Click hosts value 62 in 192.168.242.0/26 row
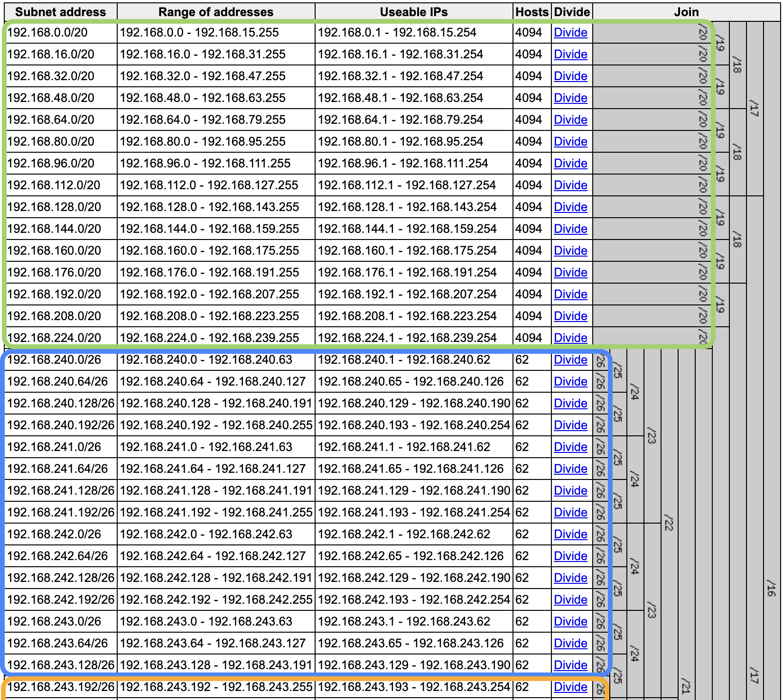Image resolution: width=783 pixels, height=700 pixels. tap(522, 534)
